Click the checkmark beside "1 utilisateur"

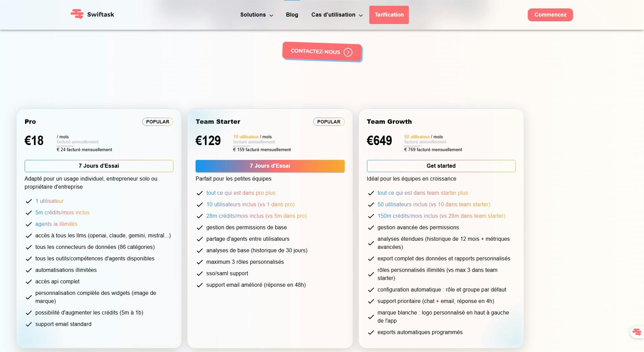pos(28,201)
